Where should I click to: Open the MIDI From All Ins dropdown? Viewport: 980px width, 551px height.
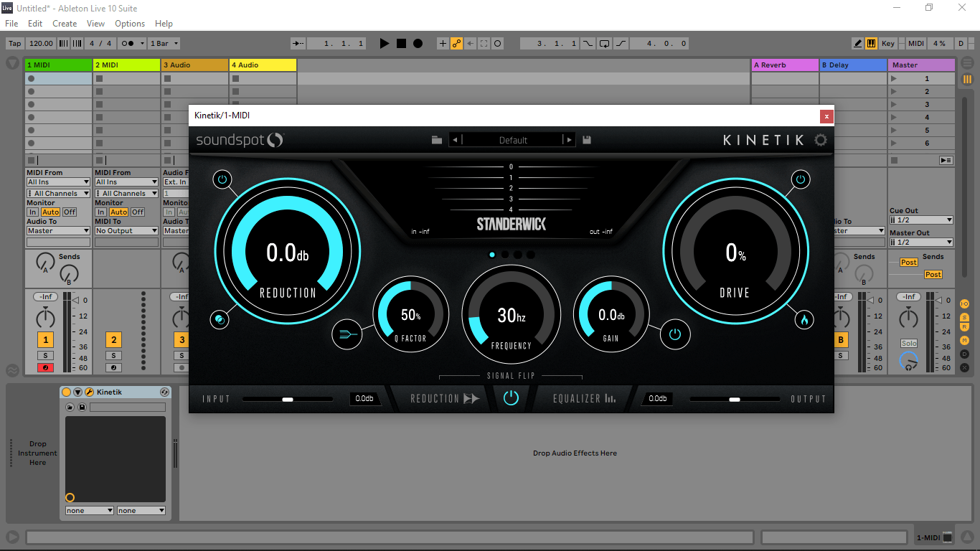(x=58, y=182)
